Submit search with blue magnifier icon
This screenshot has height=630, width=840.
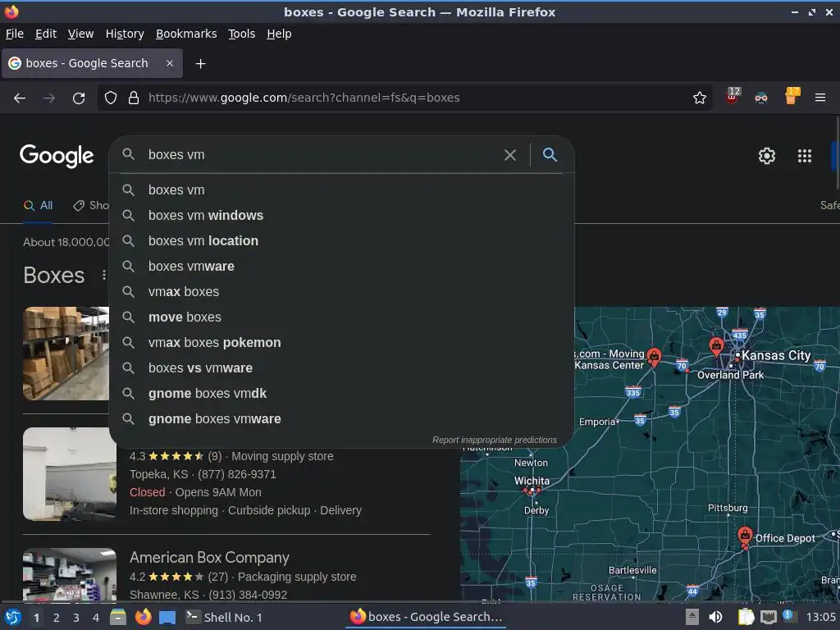(550, 155)
